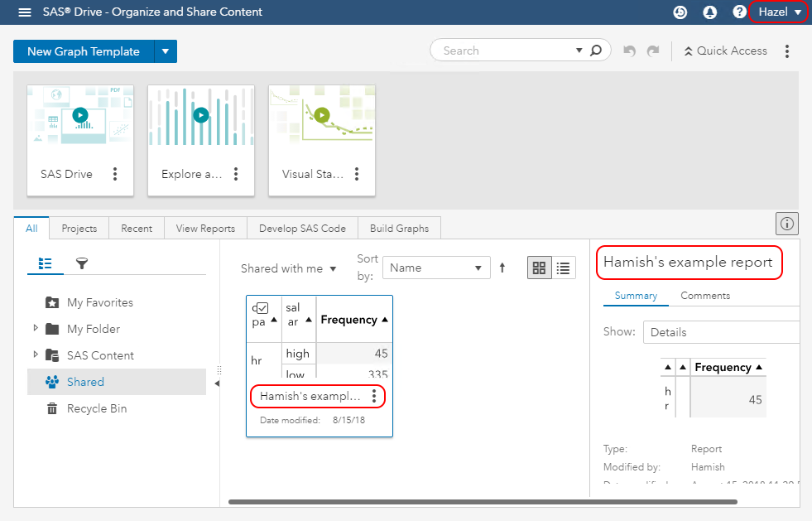The height and width of the screenshot is (521, 812).
Task: Switch to the filter view icon
Action: [x=82, y=263]
